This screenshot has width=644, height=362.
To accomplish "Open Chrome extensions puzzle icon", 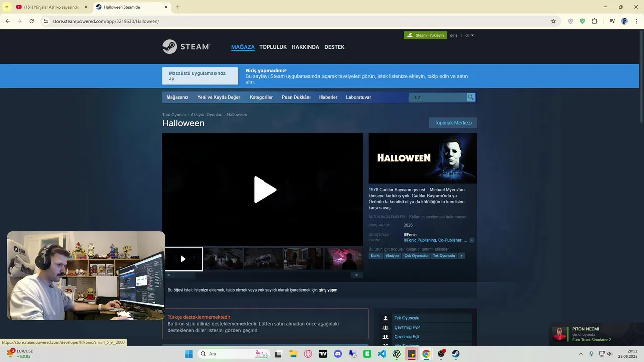I will [x=595, y=21].
